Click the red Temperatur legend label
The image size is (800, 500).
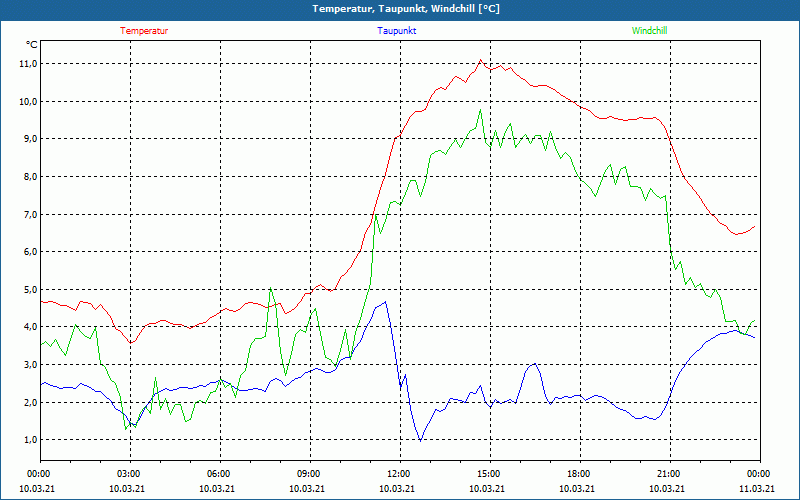pos(144,31)
